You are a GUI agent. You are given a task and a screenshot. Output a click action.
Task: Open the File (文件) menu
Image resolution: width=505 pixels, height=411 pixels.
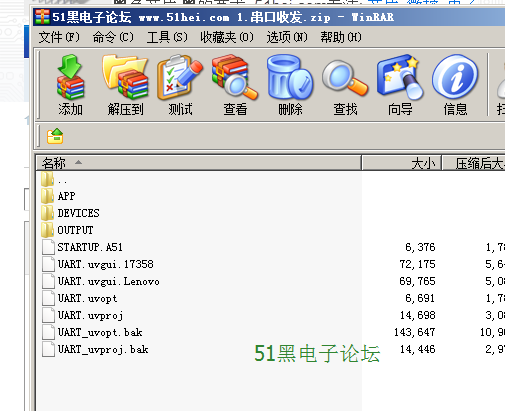coord(59,37)
